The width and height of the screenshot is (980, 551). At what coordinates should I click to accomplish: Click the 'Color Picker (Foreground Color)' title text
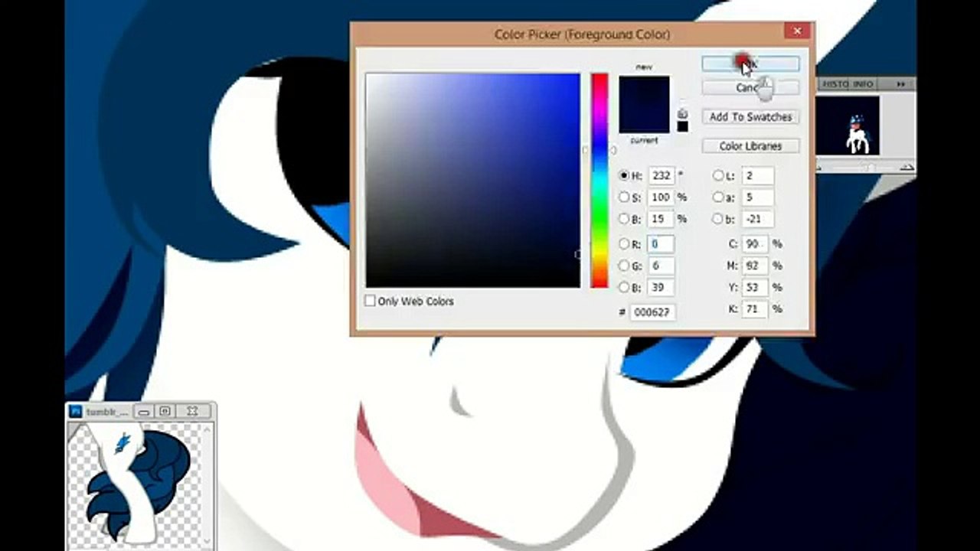coord(582,34)
